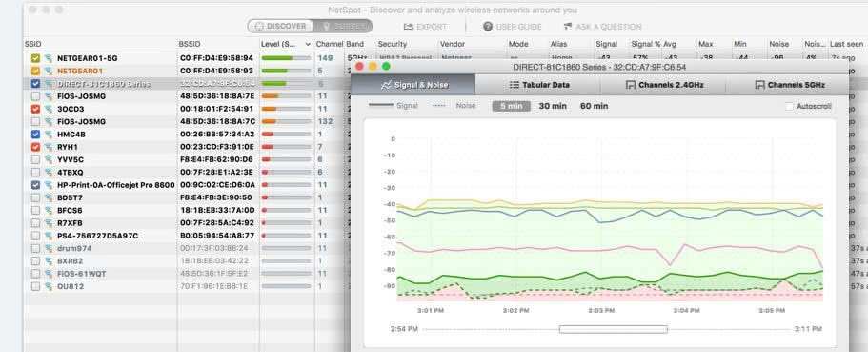
Task: Open User Guide help icon
Action: [487, 27]
